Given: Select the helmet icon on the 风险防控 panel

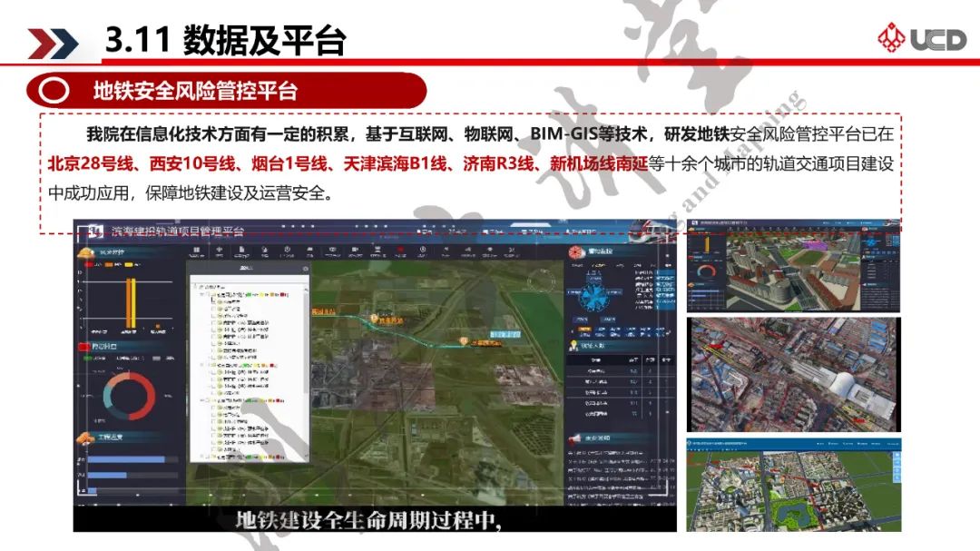Looking at the screenshot, I should pyautogui.click(x=86, y=251).
